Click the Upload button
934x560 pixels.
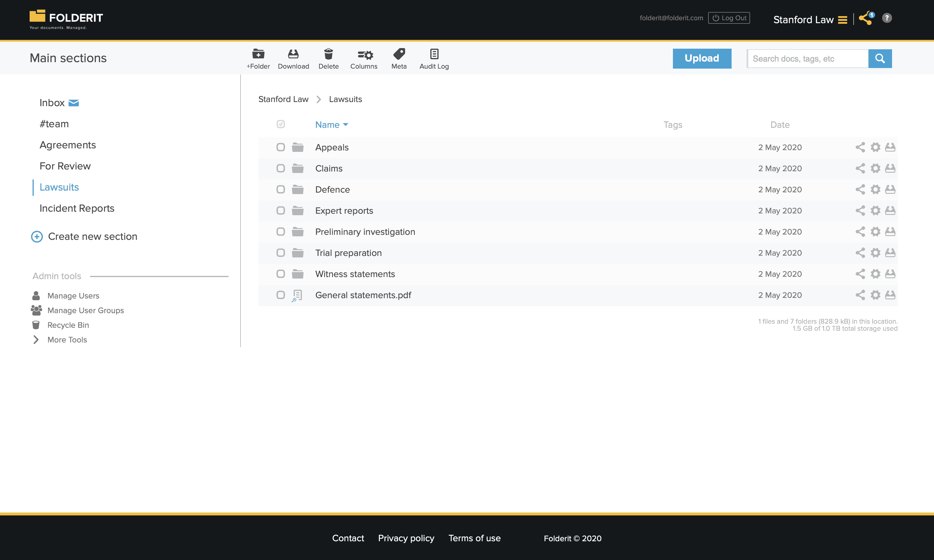point(701,58)
